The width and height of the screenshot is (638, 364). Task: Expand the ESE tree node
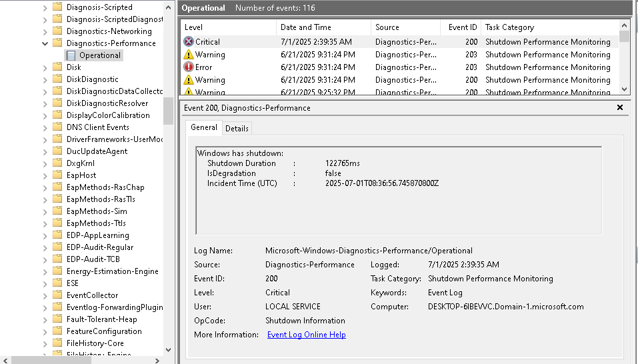(45, 283)
